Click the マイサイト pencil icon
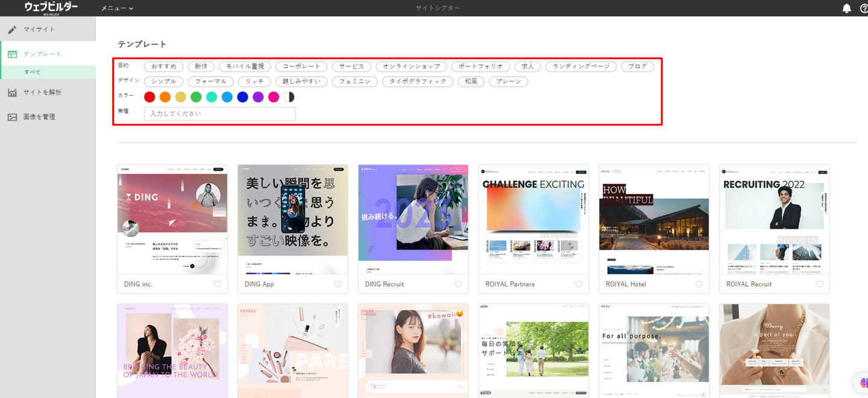Screen dimensions: 868x398 [12, 30]
